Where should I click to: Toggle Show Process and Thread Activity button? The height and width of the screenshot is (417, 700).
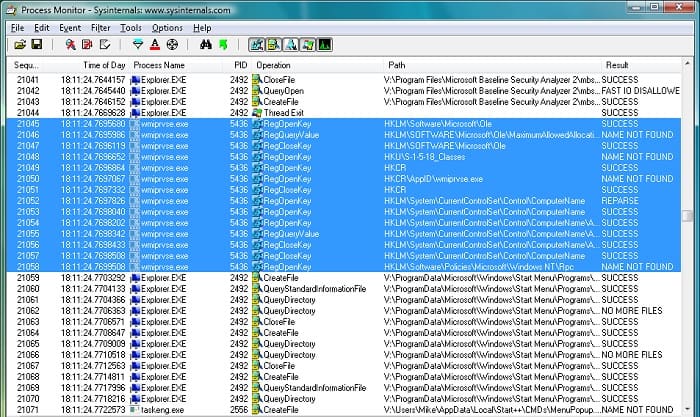[308, 45]
